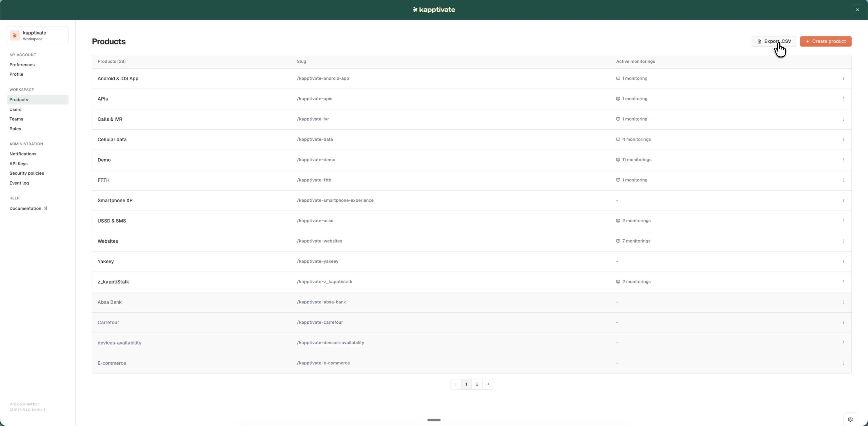Click the devices-availability product name
This screenshot has width=868, height=426.
pos(120,343)
